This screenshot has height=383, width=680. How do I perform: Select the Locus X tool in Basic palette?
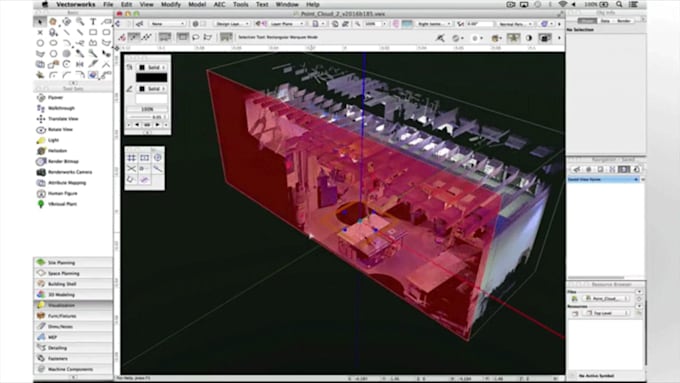(x=40, y=32)
